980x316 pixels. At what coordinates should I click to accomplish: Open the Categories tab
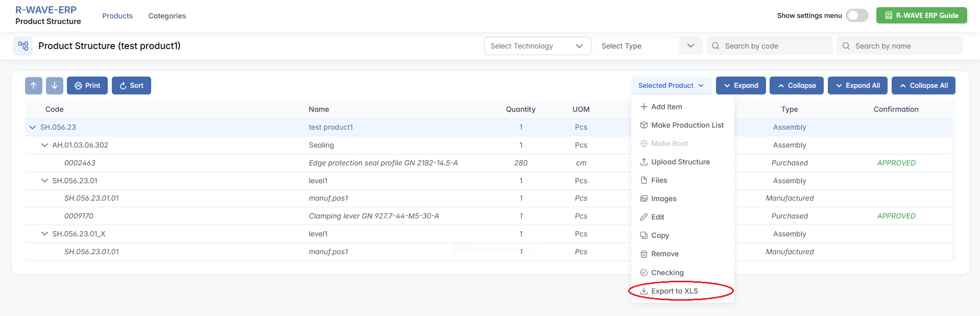[167, 16]
